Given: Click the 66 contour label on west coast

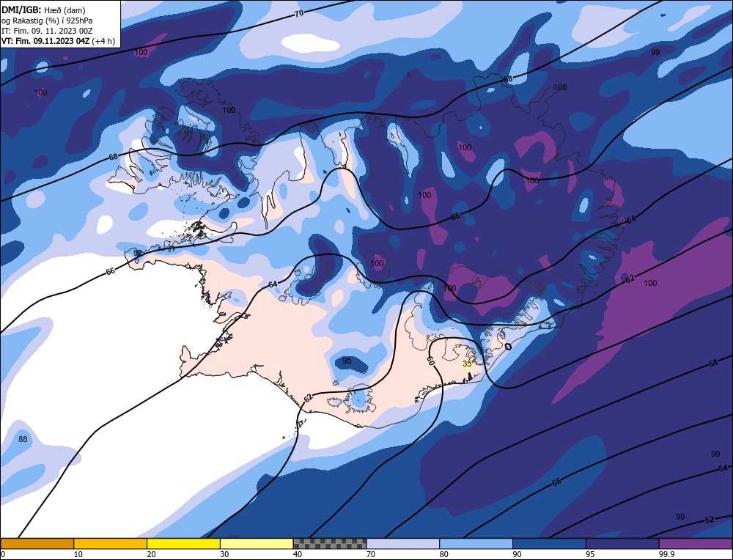Looking at the screenshot, I should click(x=111, y=271).
